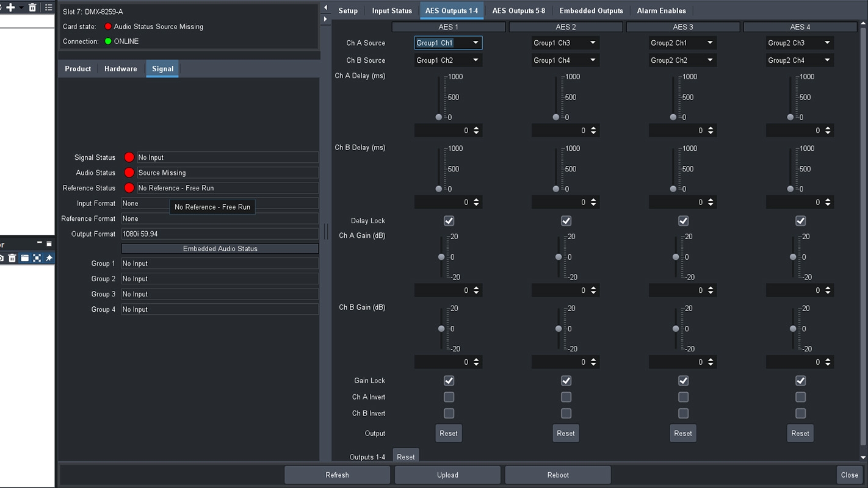The width and height of the screenshot is (868, 488).
Task: Minimize the lower-left panel with dash icon
Action: [x=40, y=243]
